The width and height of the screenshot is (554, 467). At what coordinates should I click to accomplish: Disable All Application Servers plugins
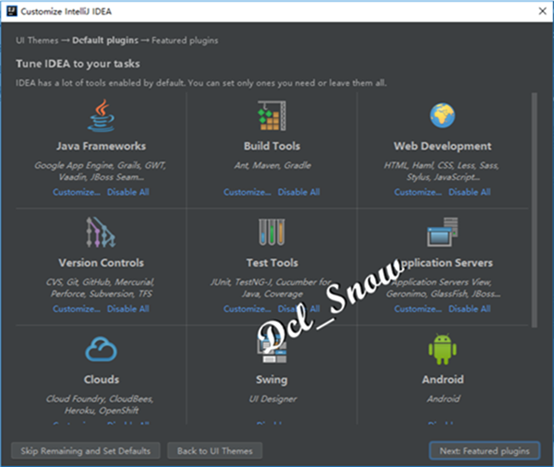(470, 309)
